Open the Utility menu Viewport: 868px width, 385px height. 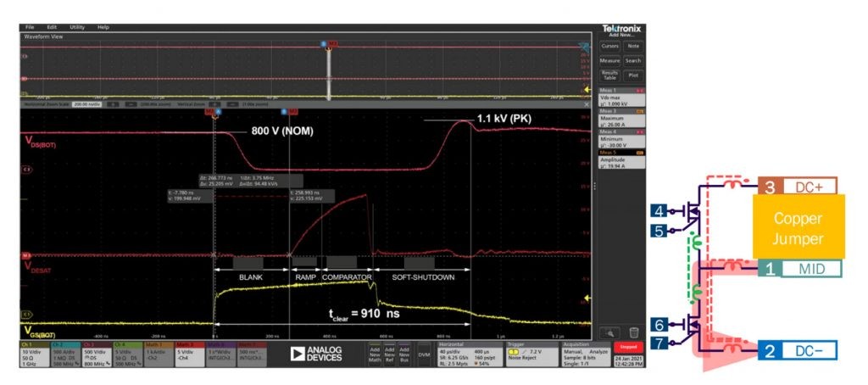click(77, 27)
